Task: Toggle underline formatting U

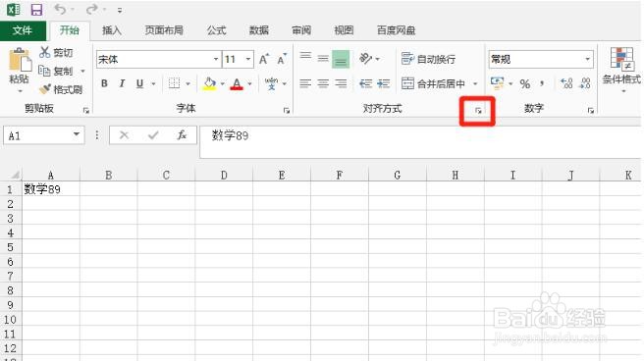Action: click(x=139, y=83)
